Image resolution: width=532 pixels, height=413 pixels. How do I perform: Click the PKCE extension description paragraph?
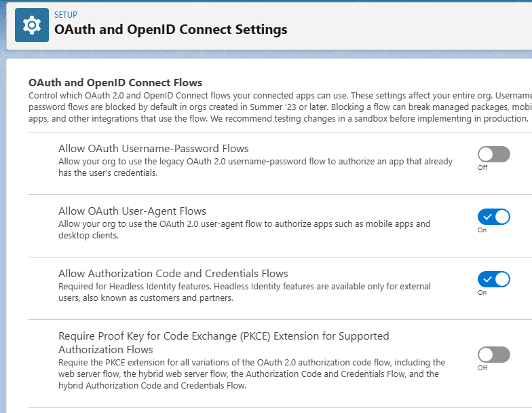tap(251, 374)
